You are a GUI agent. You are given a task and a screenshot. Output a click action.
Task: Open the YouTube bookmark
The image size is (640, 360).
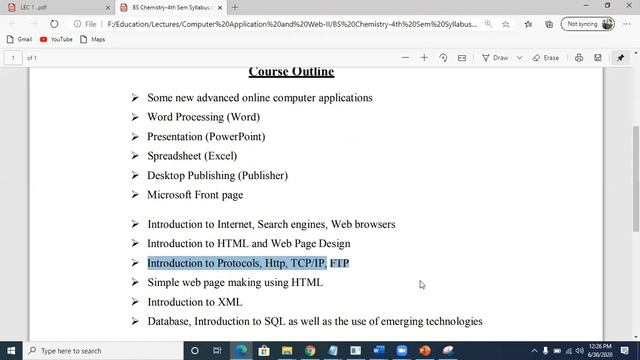[x=56, y=39]
